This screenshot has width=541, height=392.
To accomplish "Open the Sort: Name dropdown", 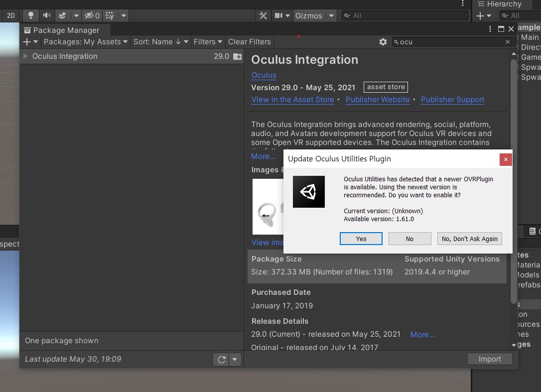I will [161, 42].
